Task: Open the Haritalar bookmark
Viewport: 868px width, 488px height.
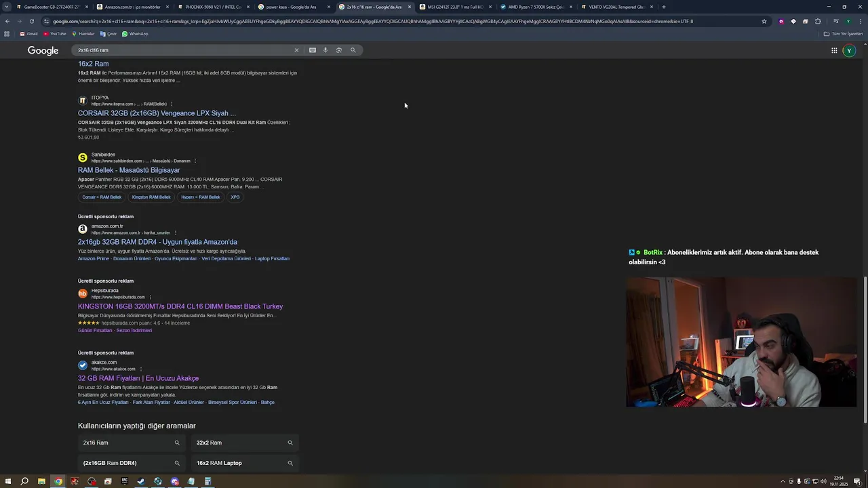Action: (x=83, y=34)
